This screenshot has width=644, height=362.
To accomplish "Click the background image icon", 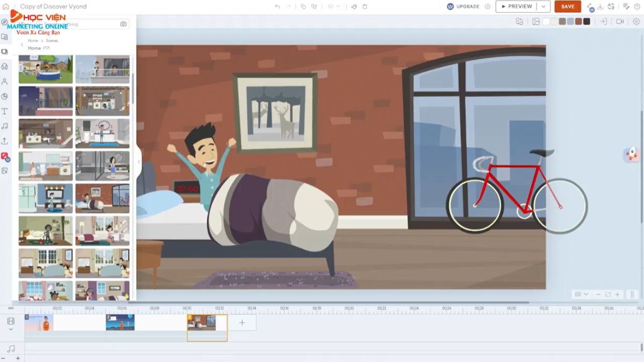I will 536,21.
